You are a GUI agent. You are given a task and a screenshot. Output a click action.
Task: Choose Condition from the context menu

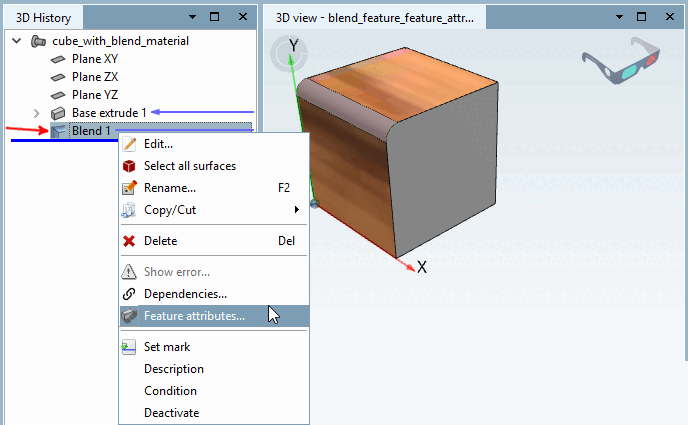coord(214,391)
